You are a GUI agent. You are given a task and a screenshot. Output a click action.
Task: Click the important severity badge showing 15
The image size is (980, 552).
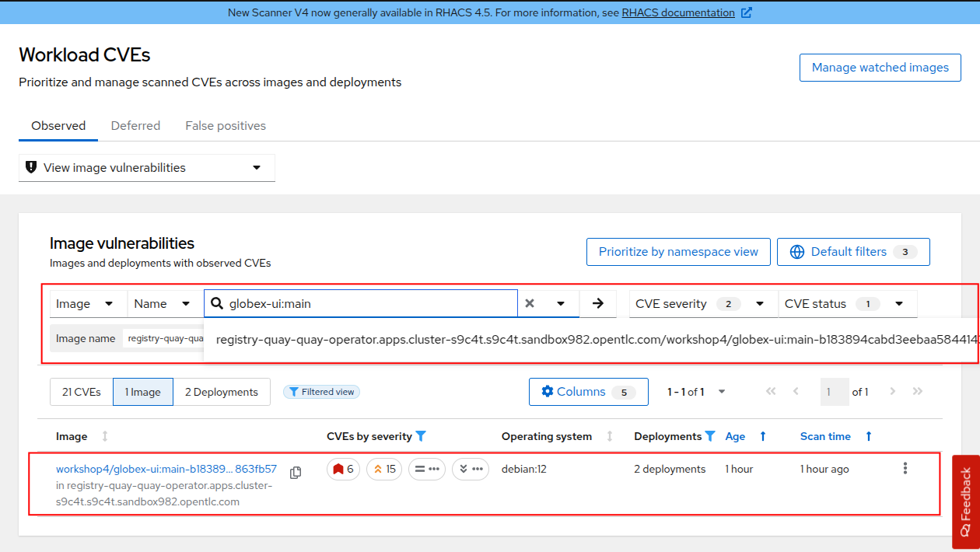384,469
